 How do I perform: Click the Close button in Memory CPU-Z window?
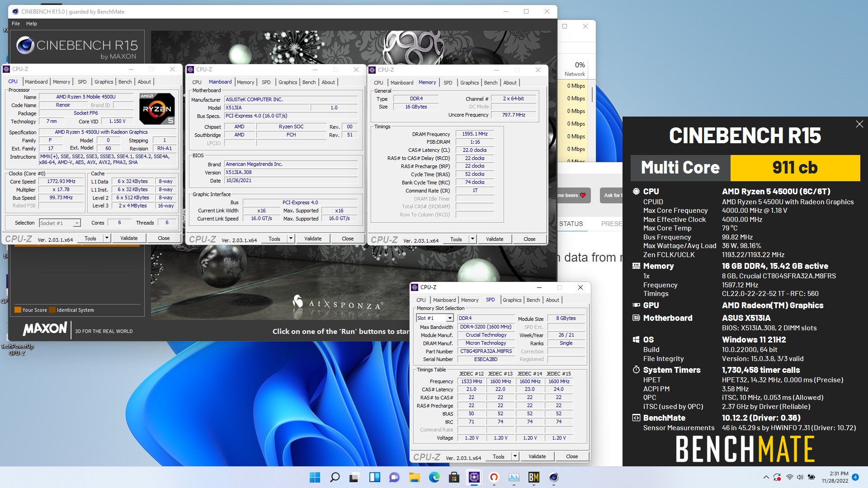pyautogui.click(x=529, y=239)
